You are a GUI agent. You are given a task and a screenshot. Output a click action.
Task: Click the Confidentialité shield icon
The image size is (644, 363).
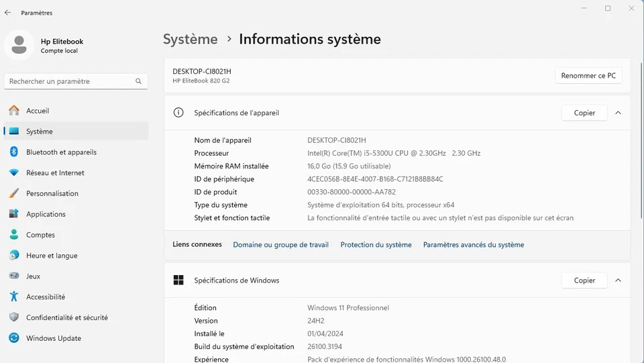point(14,317)
